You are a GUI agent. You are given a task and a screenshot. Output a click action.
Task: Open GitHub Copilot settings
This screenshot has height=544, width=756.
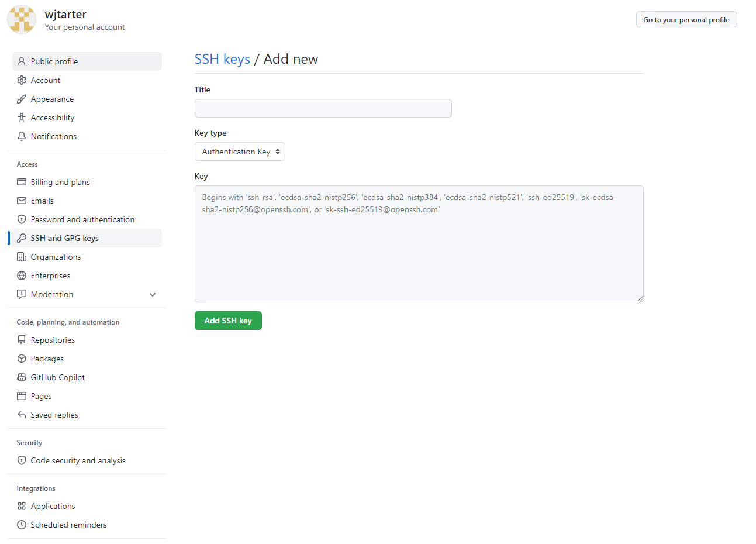87,377
